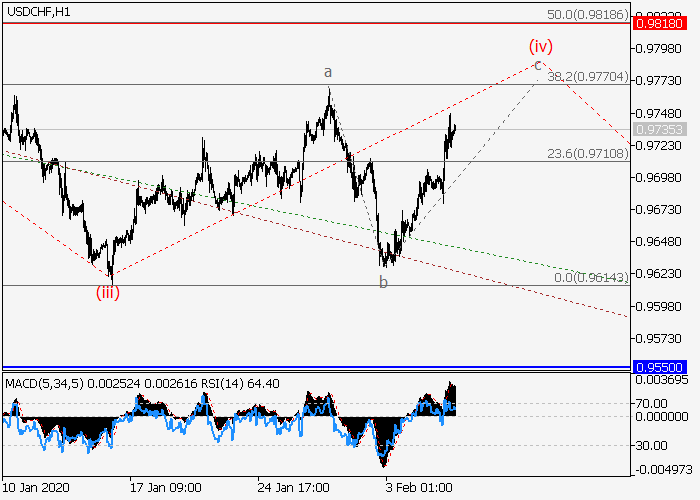Select the red (iii) wave label
Viewport: 700px width, 500px height.
(108, 293)
